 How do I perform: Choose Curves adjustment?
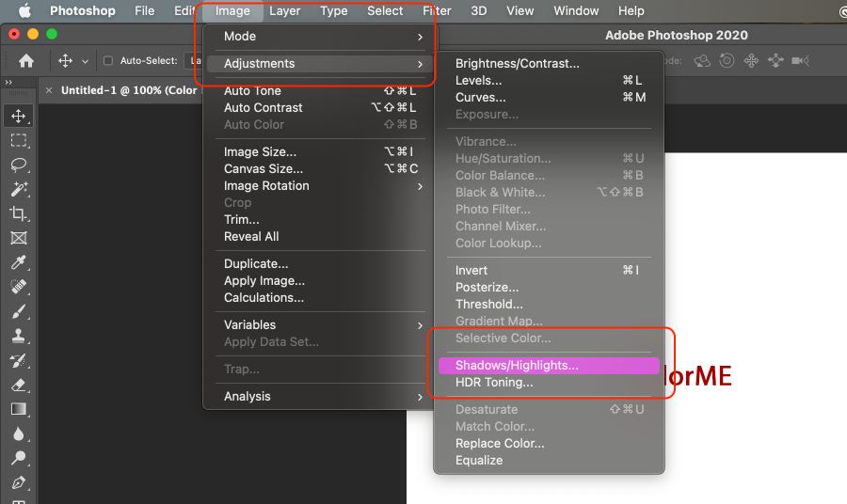point(549,97)
